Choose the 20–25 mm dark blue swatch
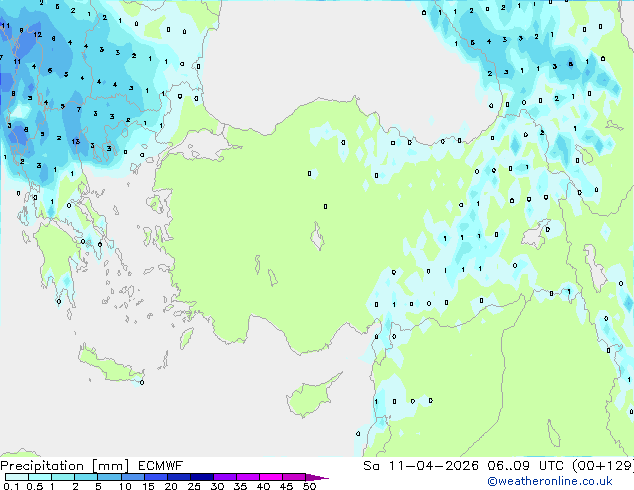Screen dimensions: 634x490 (x=179, y=477)
